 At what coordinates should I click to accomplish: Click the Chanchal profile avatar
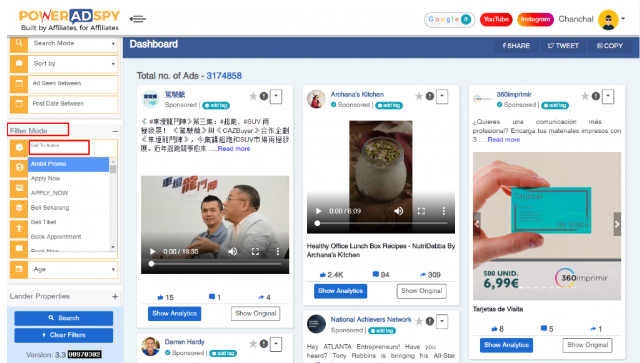click(608, 20)
